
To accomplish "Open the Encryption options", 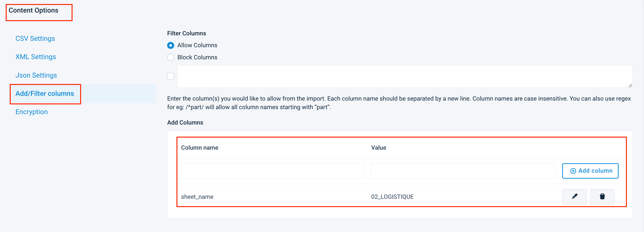I will coord(31,112).
